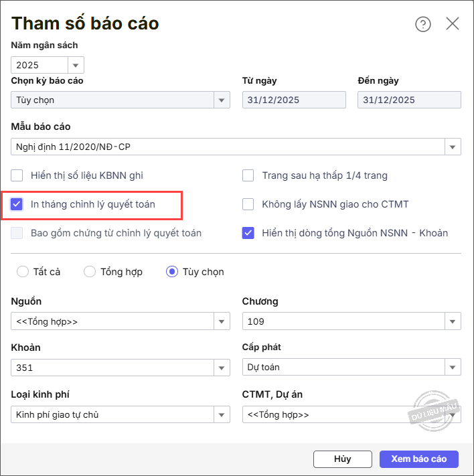The image size is (474, 476).
Task: Expand the Mẫu báo cáo dropdown arrow
Action: coord(453,147)
